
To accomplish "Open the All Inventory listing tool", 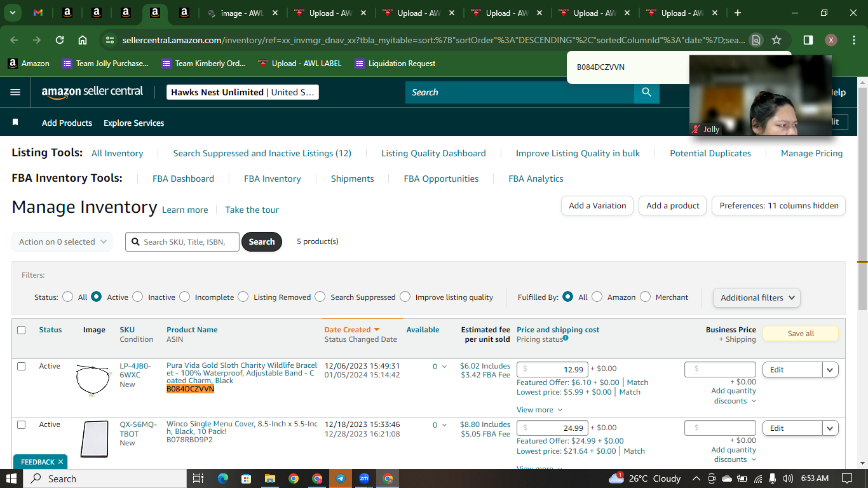I will 118,153.
